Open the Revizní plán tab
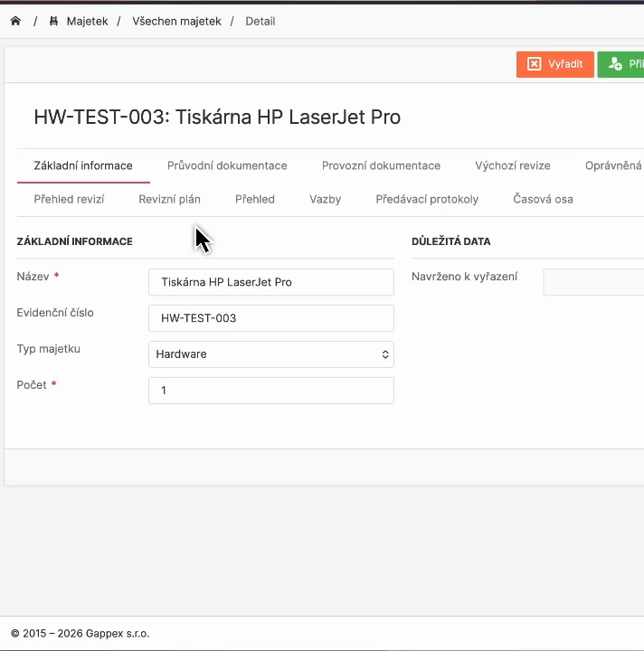 coord(169,199)
